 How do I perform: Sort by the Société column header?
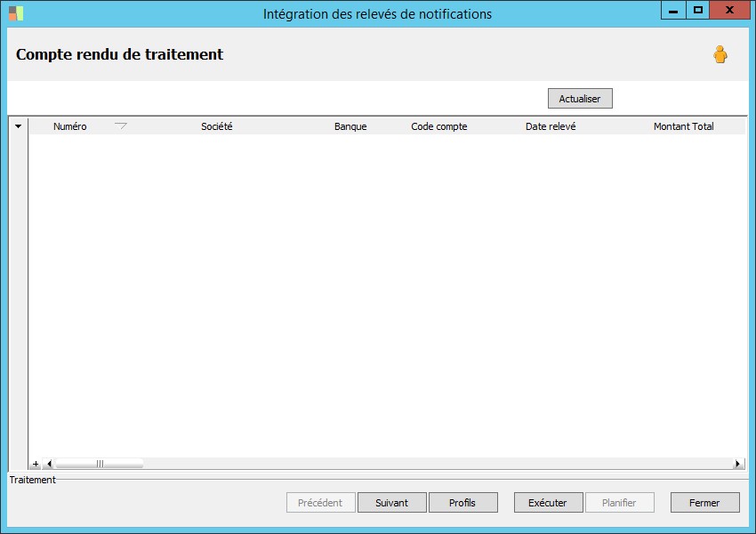216,126
